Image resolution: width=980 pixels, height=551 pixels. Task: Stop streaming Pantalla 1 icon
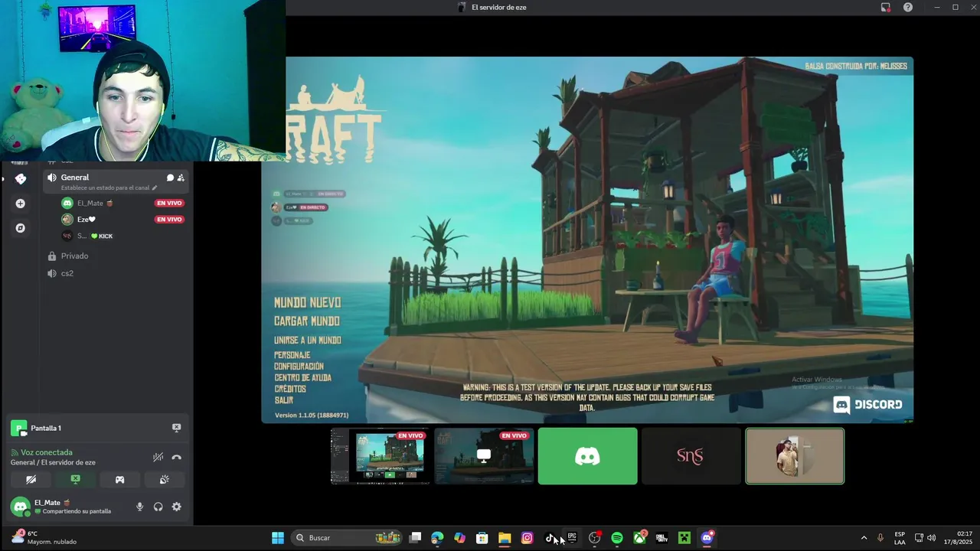[177, 428]
